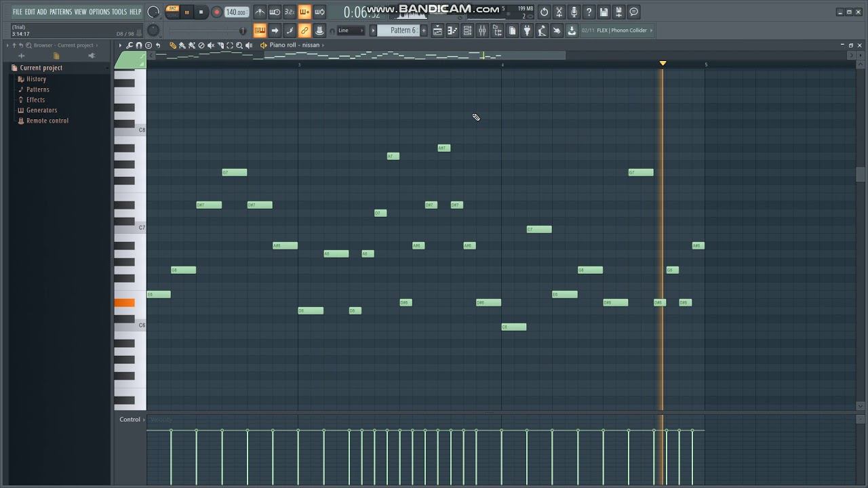The image size is (868, 488).
Task: Select the piano roll paint brush tool
Action: click(182, 45)
